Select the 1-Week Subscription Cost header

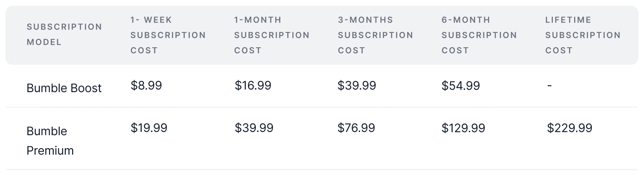(168, 35)
